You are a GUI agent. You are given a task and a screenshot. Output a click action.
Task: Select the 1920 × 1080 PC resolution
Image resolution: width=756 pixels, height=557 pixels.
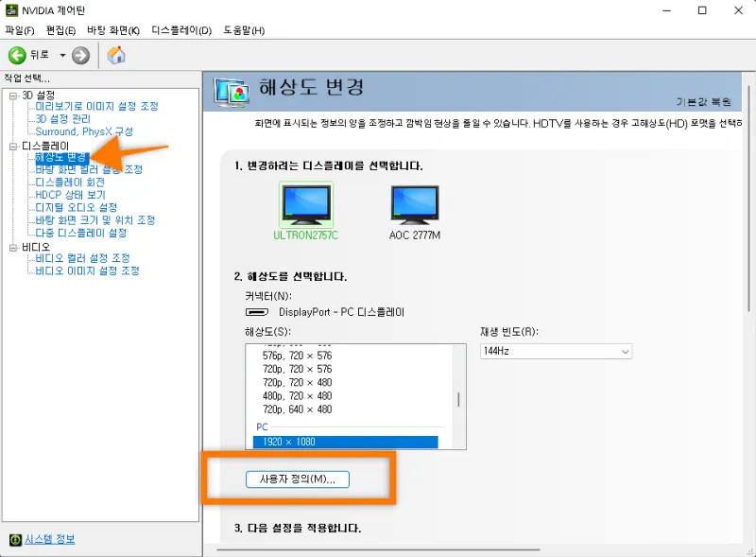345,443
